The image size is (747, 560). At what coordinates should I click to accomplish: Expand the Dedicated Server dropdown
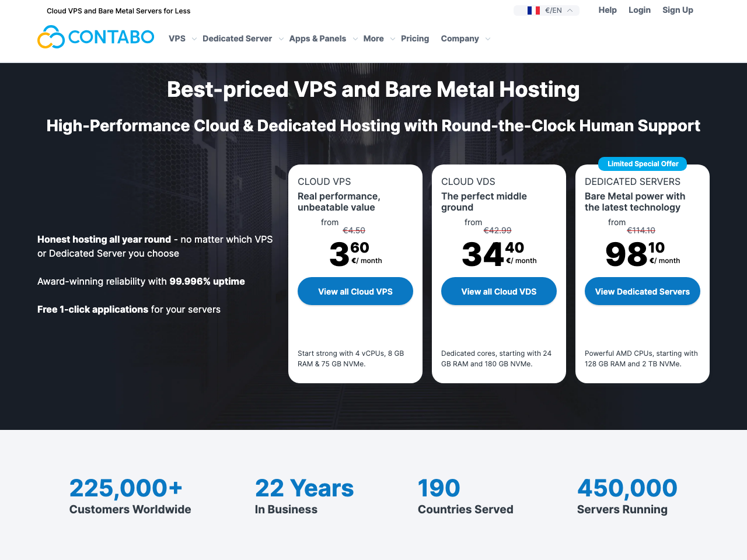point(281,39)
